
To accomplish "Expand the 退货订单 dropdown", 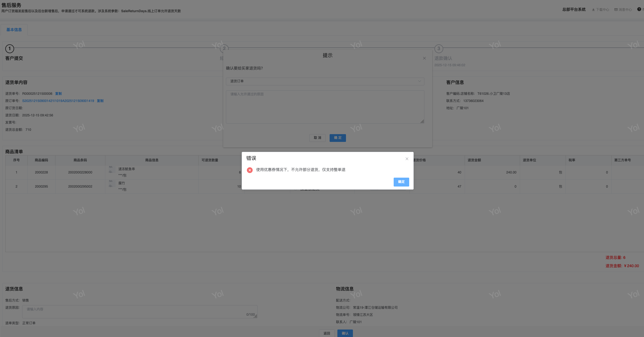I will (325, 81).
